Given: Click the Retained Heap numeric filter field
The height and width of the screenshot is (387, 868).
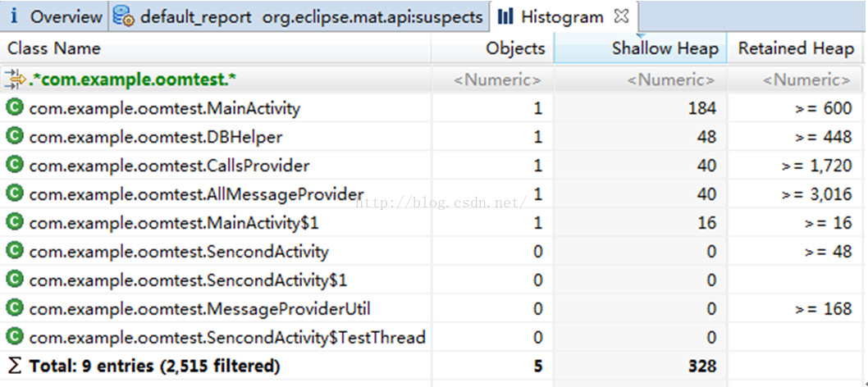Looking at the screenshot, I should 806,80.
